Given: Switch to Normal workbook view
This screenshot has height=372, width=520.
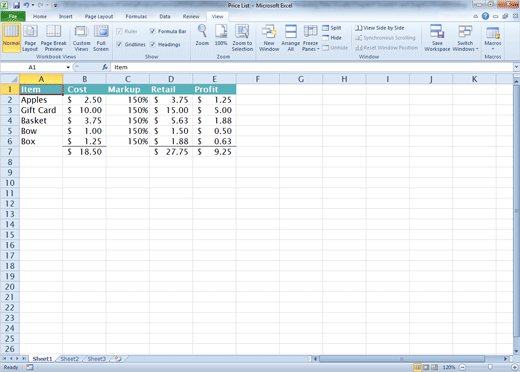Looking at the screenshot, I should click(11, 38).
